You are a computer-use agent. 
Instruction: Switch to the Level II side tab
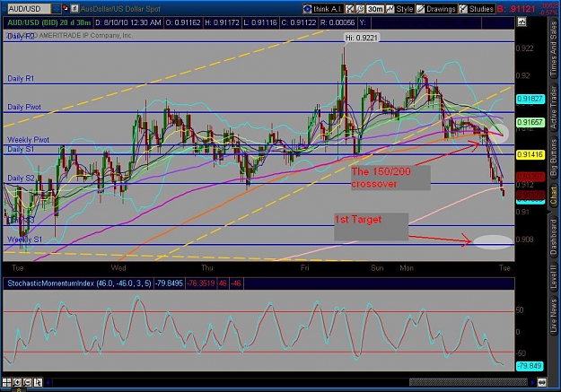click(x=554, y=275)
